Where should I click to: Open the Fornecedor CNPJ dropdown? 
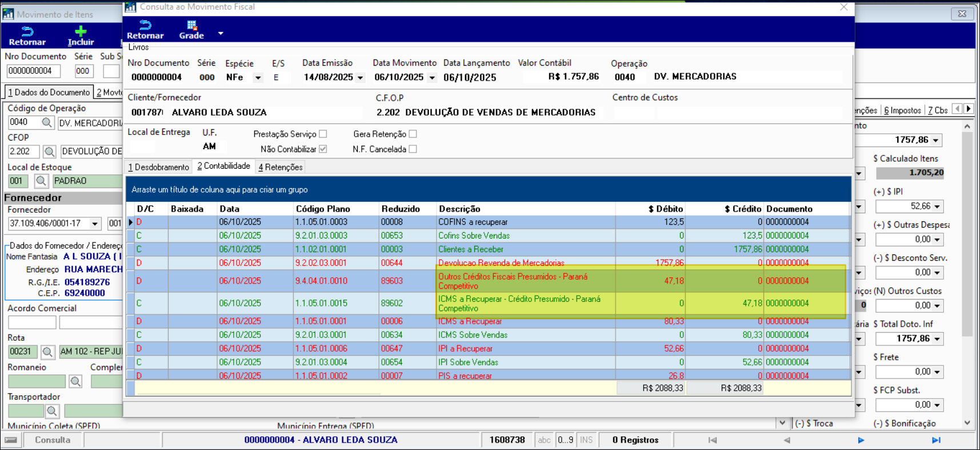tap(95, 224)
